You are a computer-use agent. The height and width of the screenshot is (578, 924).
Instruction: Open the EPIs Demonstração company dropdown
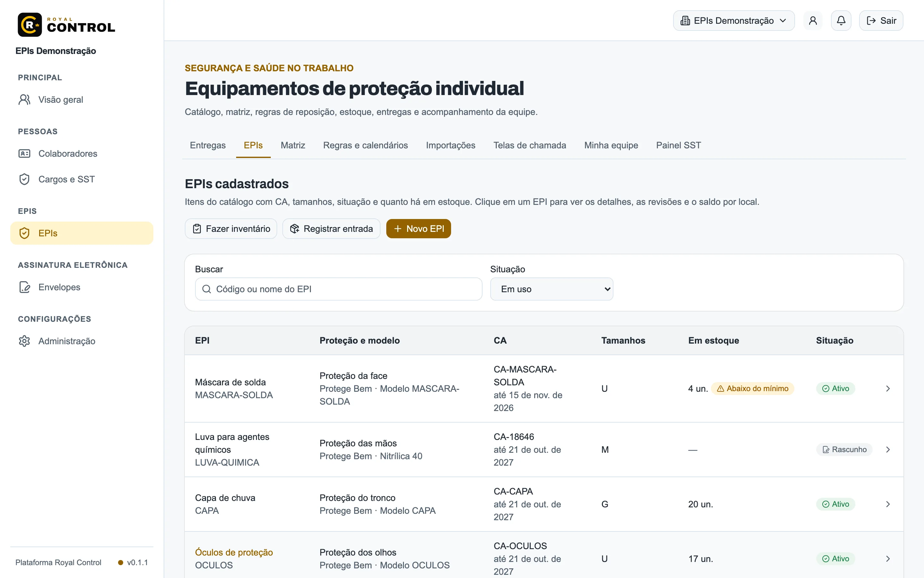[733, 21]
